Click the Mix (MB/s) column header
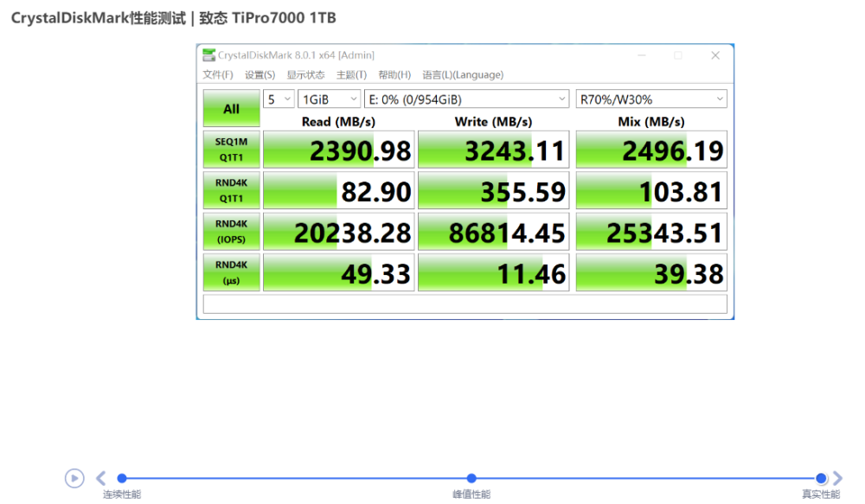Image resolution: width=865 pixels, height=504 pixels. pyautogui.click(x=651, y=121)
